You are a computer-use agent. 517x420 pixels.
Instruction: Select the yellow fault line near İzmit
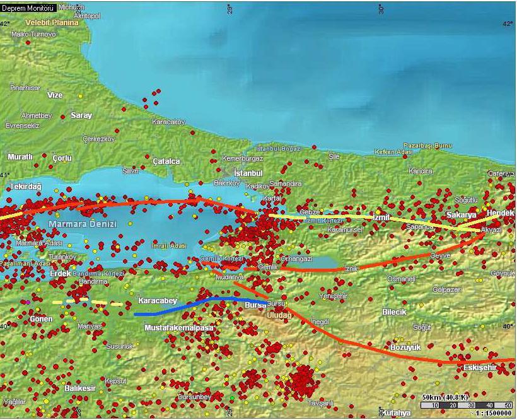click(328, 216)
